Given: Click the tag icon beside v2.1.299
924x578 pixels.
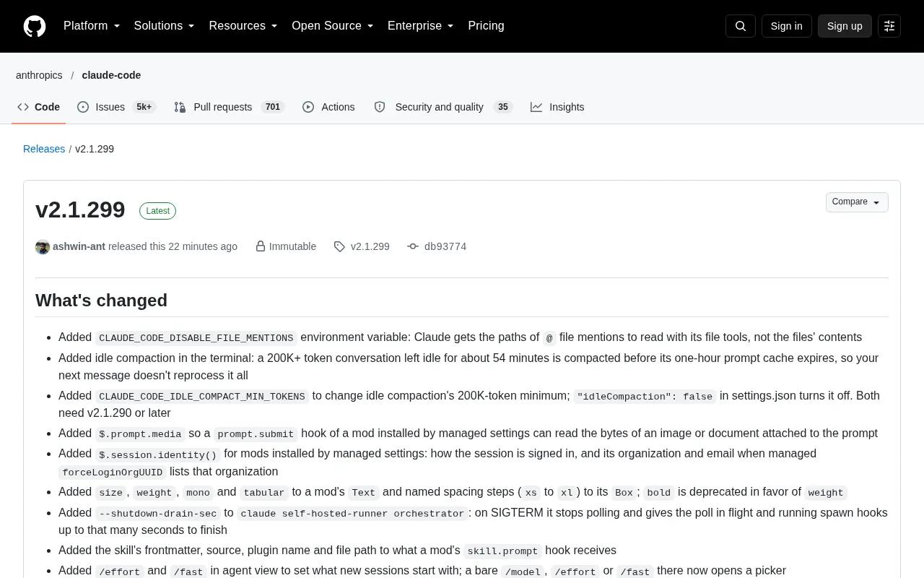Looking at the screenshot, I should [x=339, y=246].
